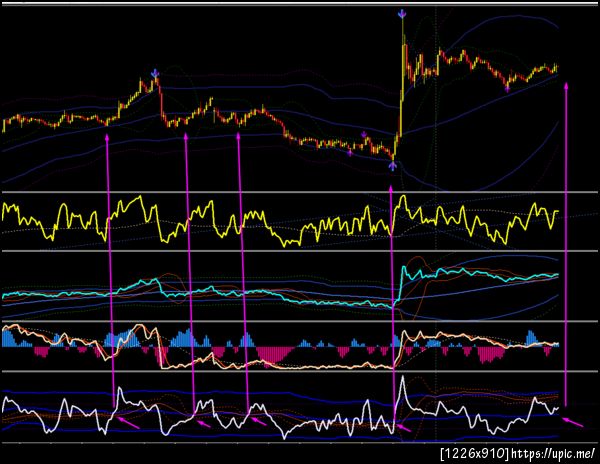Viewport: 600px width, 464px height.
Task: Click the blue up-arrow signal below the lowest candle
Action: point(393,166)
